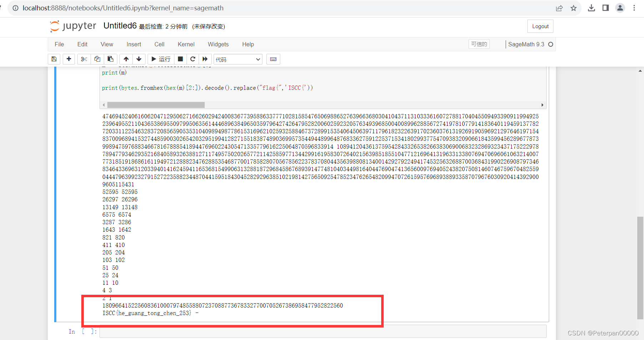Click code cell scrollbar left arrow
Screen dimensions: 644x340
coord(104,105)
